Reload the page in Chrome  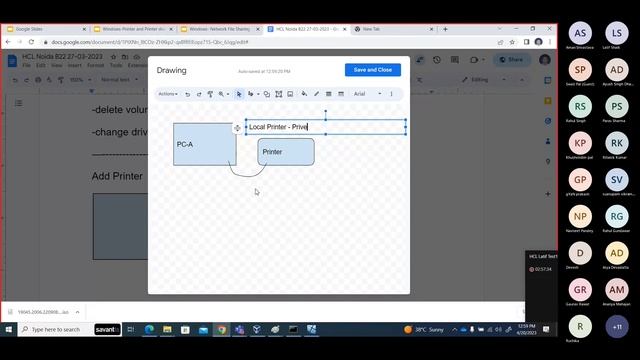click(x=31, y=42)
